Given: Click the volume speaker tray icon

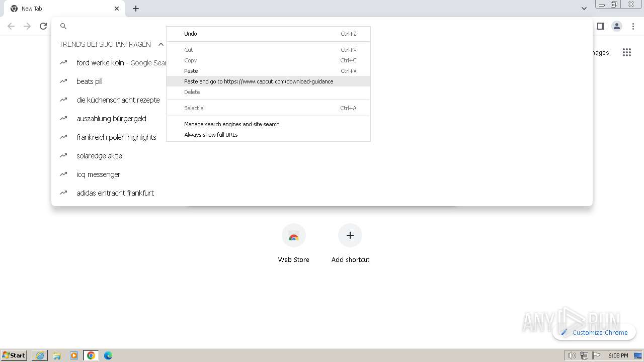Looking at the screenshot, I should [572, 355].
